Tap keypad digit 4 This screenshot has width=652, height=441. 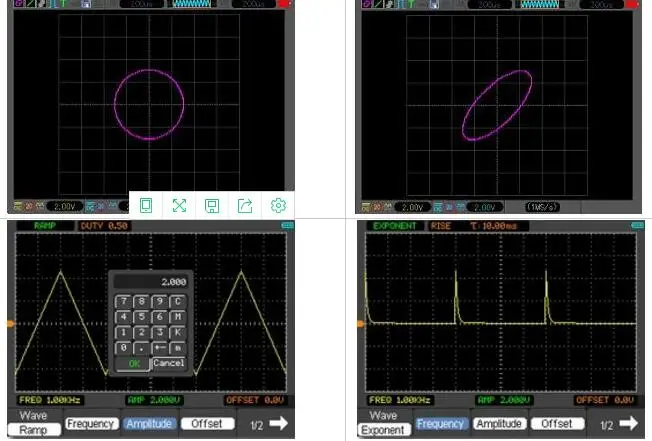(x=123, y=317)
